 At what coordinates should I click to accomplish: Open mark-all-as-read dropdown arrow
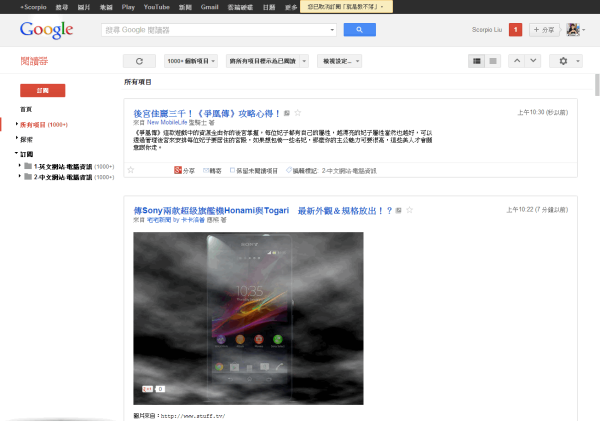click(304, 61)
